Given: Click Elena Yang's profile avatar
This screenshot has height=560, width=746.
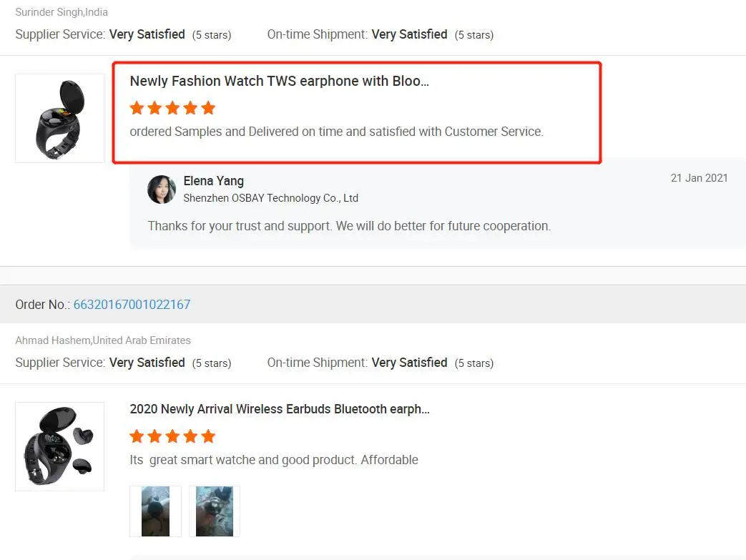Looking at the screenshot, I should [x=162, y=190].
